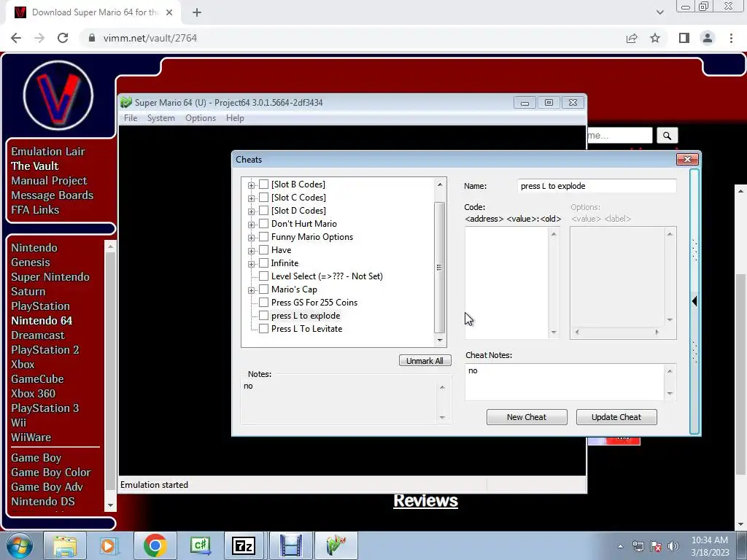Expand the [Slot B Codes] tree node
The height and width of the screenshot is (560, 747).
pyautogui.click(x=251, y=184)
